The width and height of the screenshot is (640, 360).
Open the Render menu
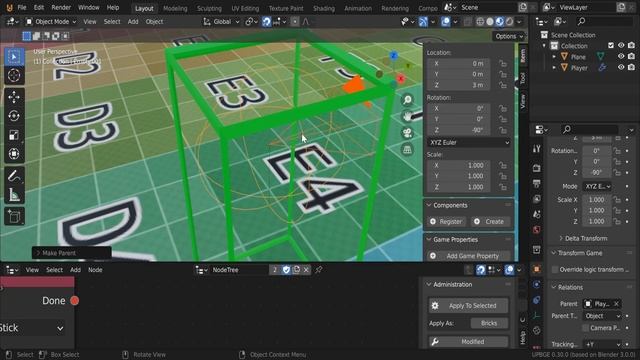(x=61, y=8)
